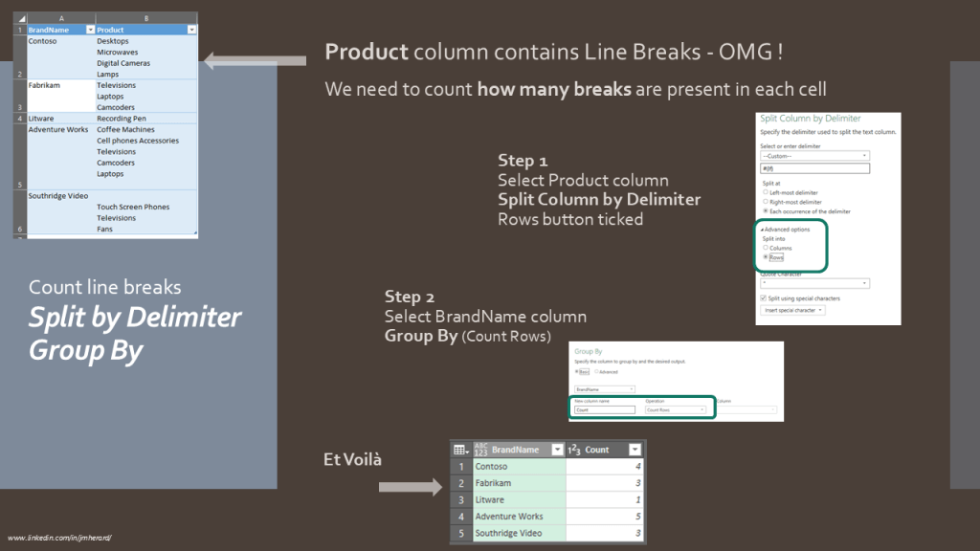This screenshot has height=551, width=980.
Task: Click the right-pointing arrow next to Et Voilà
Action: point(410,488)
